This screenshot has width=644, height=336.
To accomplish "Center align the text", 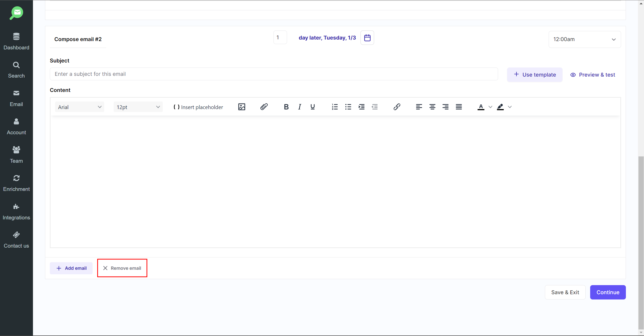I will point(432,107).
